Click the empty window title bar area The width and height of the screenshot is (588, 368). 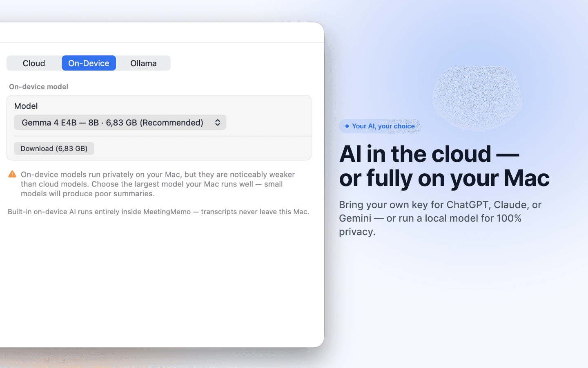coord(162,32)
